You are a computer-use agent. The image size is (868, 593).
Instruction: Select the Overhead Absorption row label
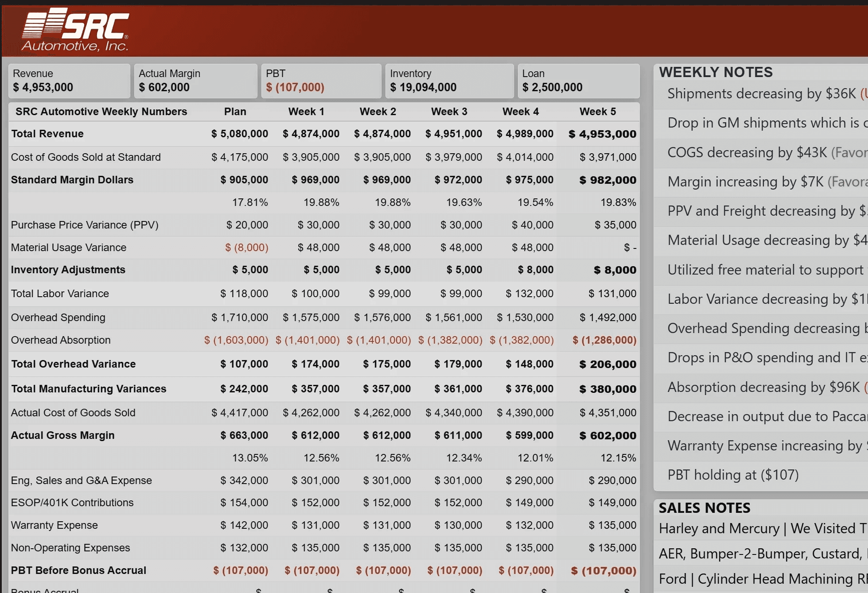(x=61, y=340)
